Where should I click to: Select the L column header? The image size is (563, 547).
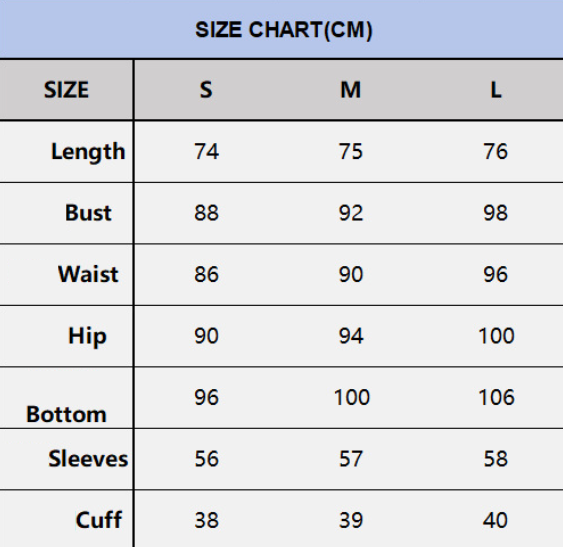pos(496,90)
